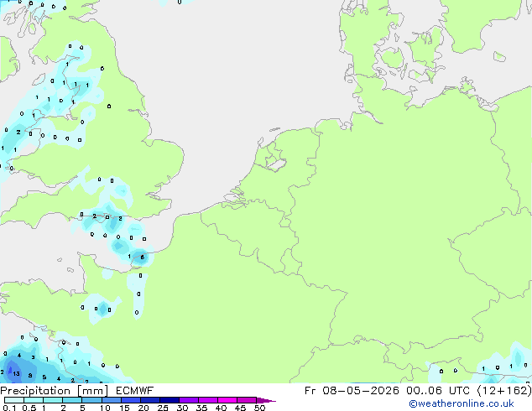Viewport: 532px width, 411px height.
Task: Click the legend swatch between 20 and 25
Action: click(x=150, y=400)
